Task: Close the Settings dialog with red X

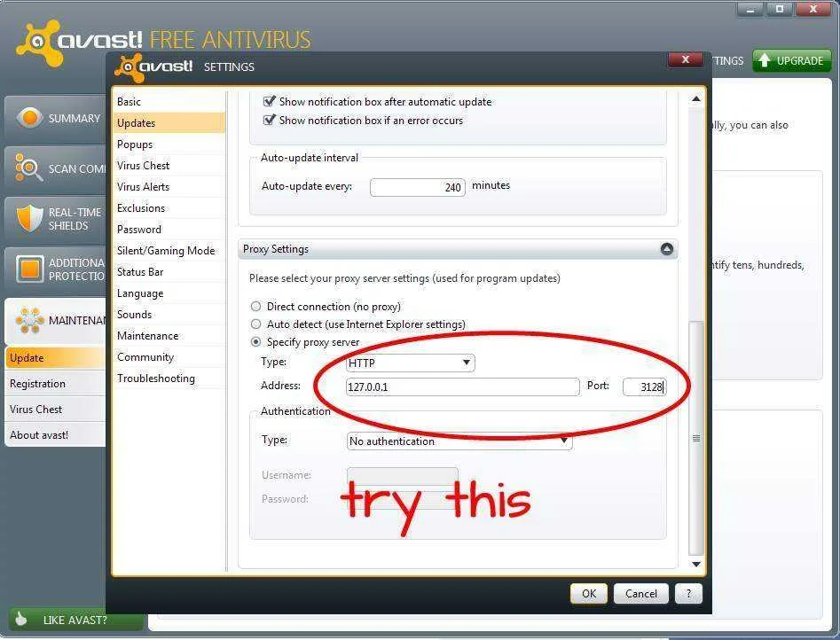Action: (685, 59)
